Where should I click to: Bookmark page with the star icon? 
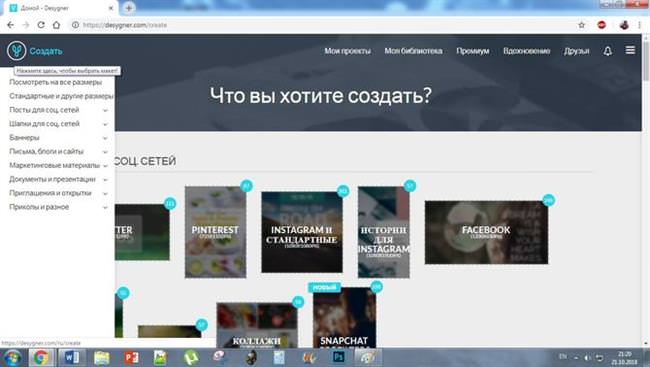(582, 25)
